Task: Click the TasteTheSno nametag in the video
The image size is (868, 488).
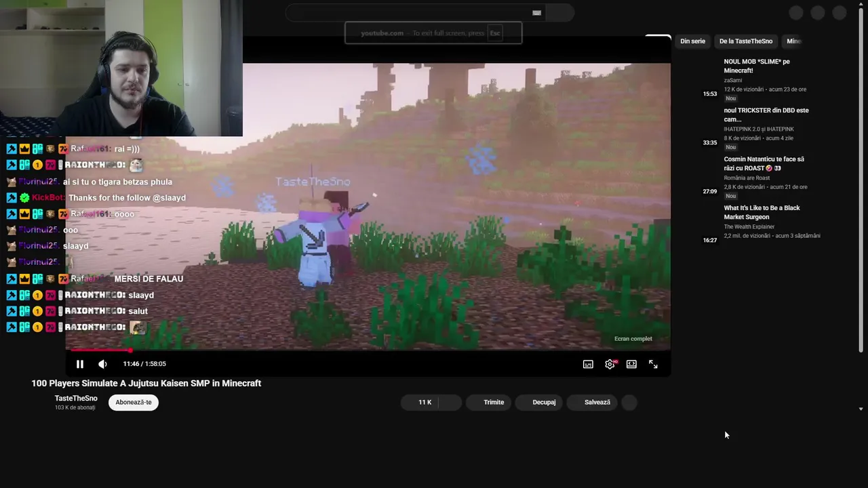Action: 313,182
